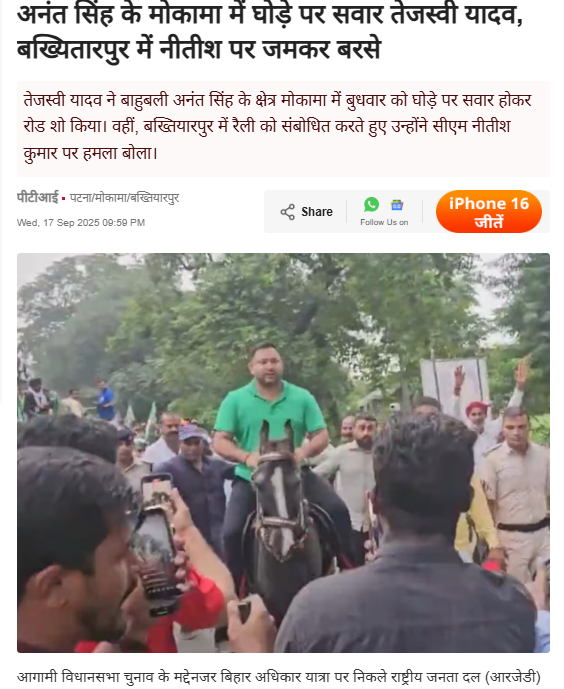Click the orange iPhone 16 जीतें button
This screenshot has width=564, height=689.
point(488,212)
